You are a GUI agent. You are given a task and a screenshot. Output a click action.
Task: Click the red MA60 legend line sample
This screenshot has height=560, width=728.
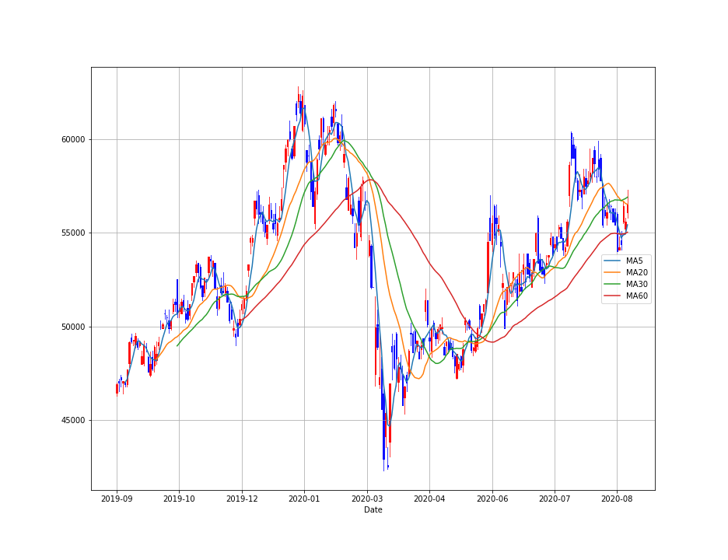612,296
